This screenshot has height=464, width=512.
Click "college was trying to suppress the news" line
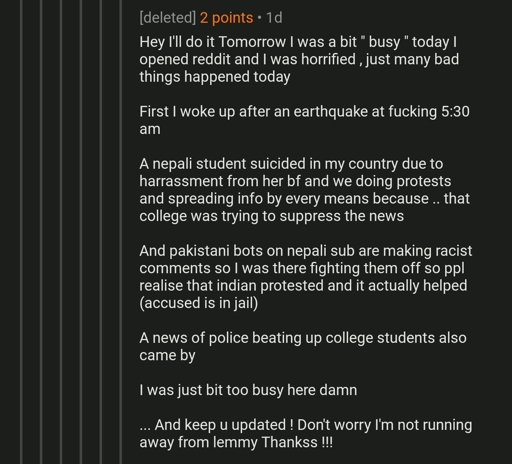(x=271, y=216)
